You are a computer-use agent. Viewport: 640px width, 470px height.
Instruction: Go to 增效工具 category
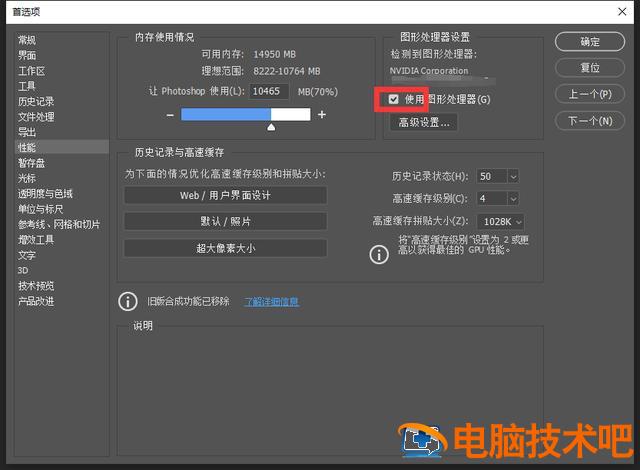click(36, 240)
